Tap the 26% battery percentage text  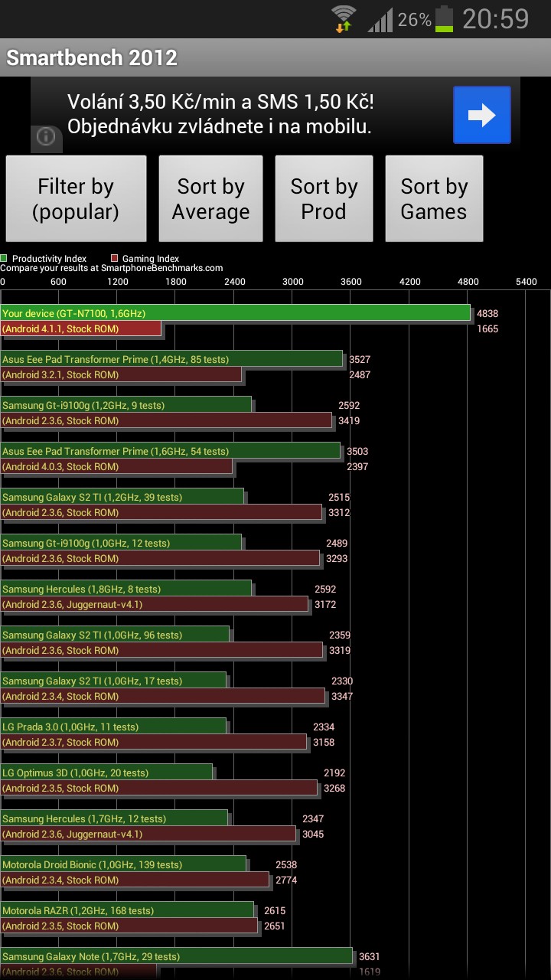(x=414, y=20)
